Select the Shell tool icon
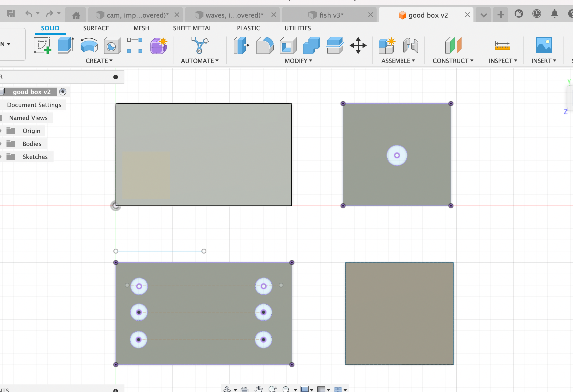The height and width of the screenshot is (392, 573). click(x=288, y=45)
